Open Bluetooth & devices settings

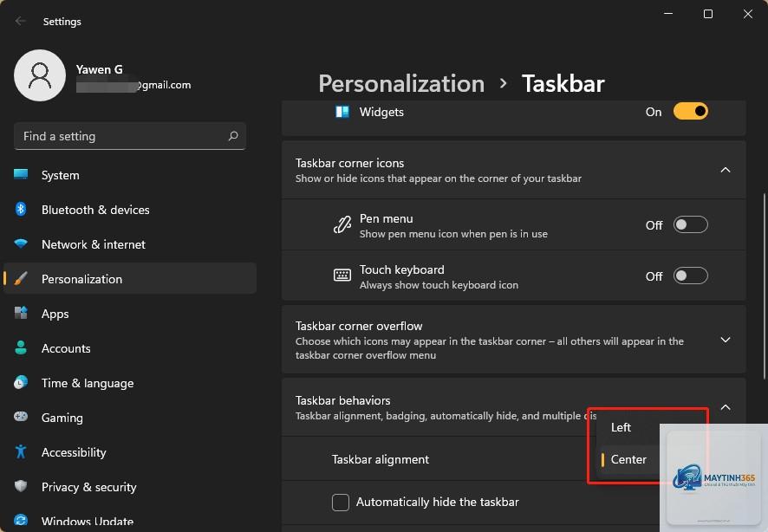130,210
